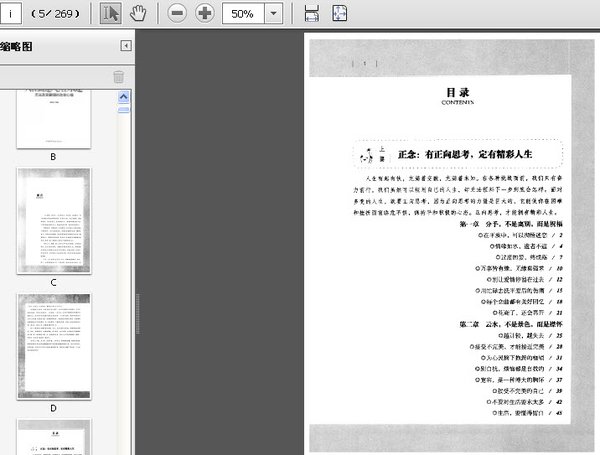Select page thumbnail labeled D
Image resolution: width=600 pixels, height=455 pixels.
tap(53, 346)
